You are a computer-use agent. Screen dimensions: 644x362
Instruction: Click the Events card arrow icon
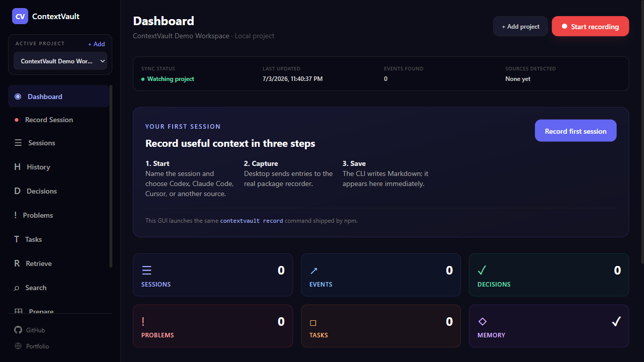point(314,270)
